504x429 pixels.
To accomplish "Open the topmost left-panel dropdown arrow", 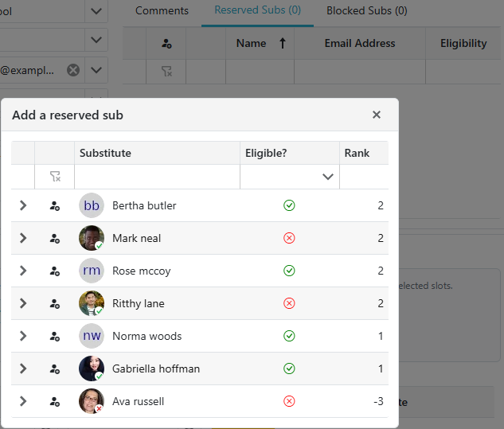I will pos(96,11).
